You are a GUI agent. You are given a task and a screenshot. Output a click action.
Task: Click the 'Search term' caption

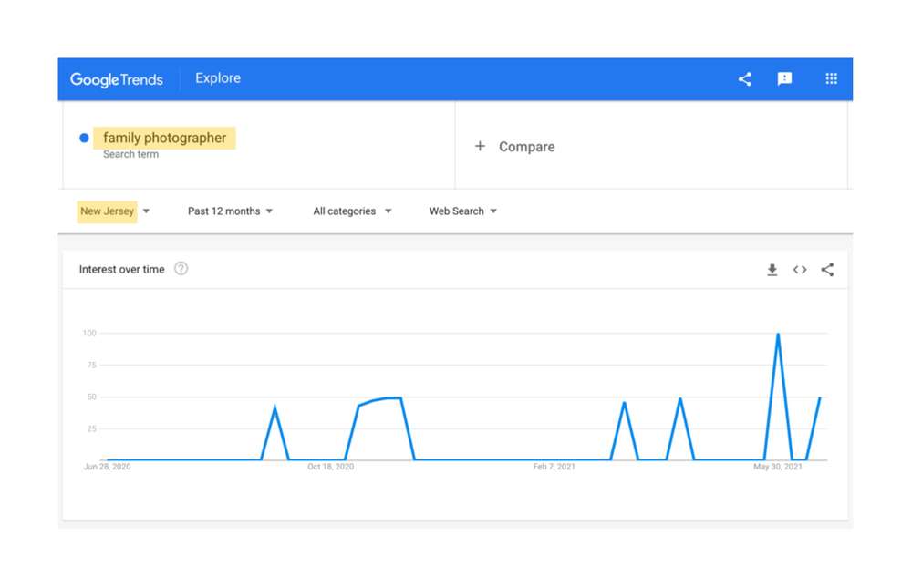tap(130, 154)
